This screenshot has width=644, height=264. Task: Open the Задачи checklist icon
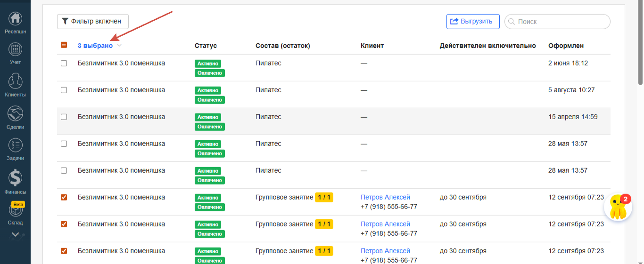(16, 145)
